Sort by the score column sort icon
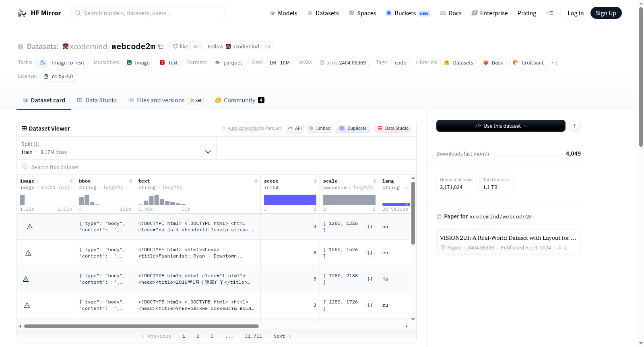The height and width of the screenshot is (347, 644). pos(315,181)
